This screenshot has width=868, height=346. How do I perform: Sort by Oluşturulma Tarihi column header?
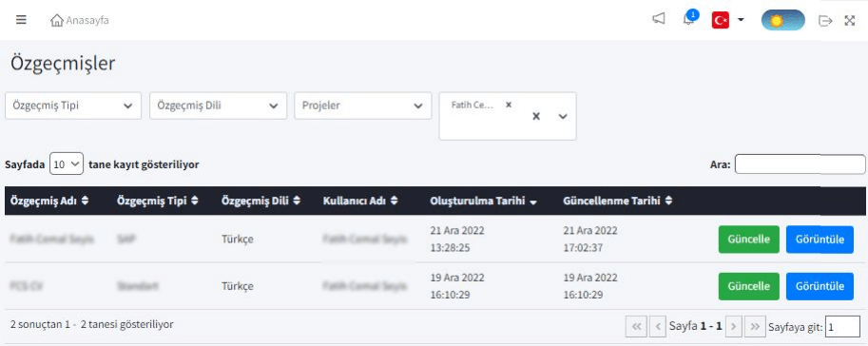tap(483, 201)
